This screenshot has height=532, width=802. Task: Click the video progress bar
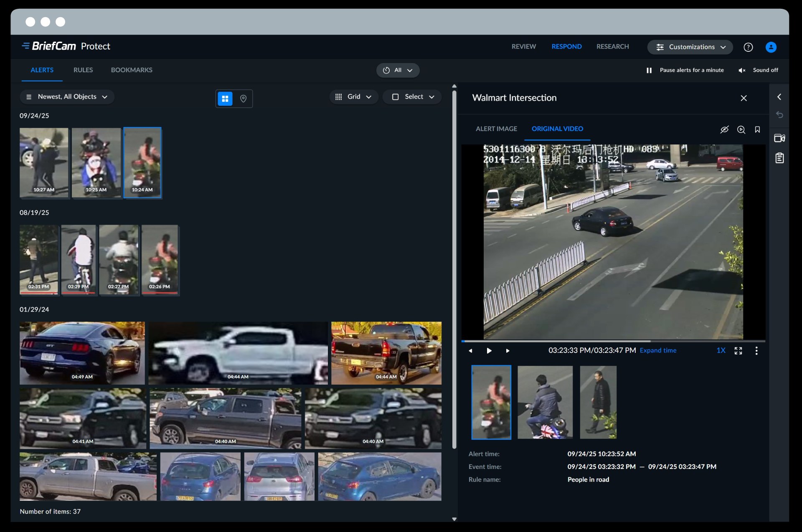coord(613,341)
